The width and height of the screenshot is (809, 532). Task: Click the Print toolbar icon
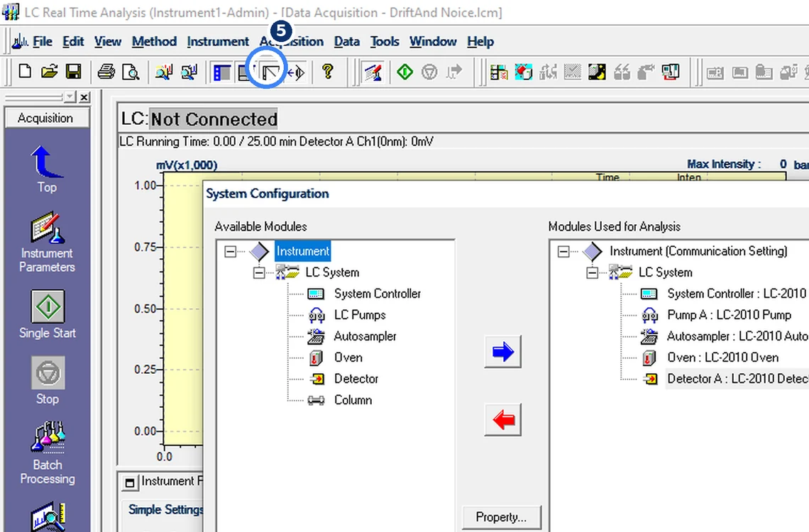[106, 72]
